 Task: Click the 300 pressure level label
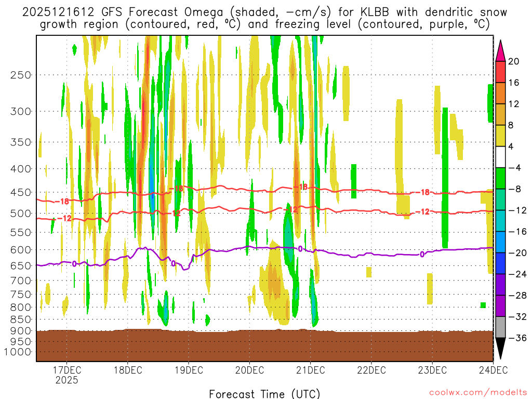point(21,111)
